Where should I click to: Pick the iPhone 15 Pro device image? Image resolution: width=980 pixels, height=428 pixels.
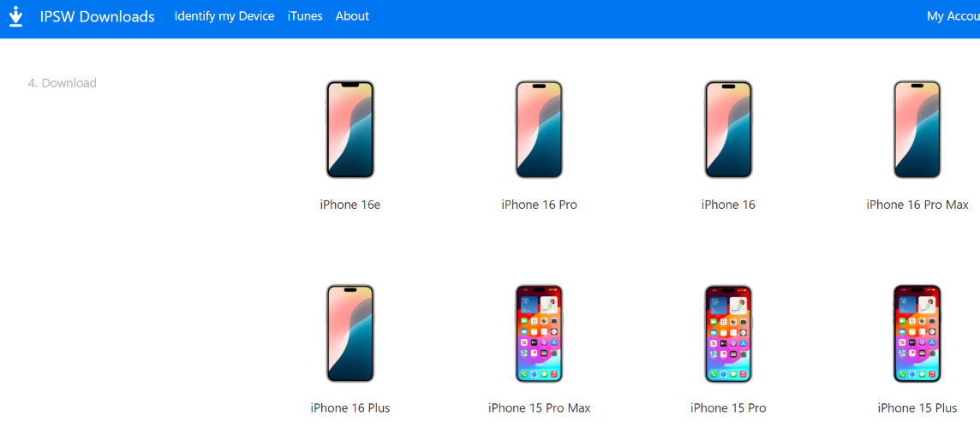point(728,334)
